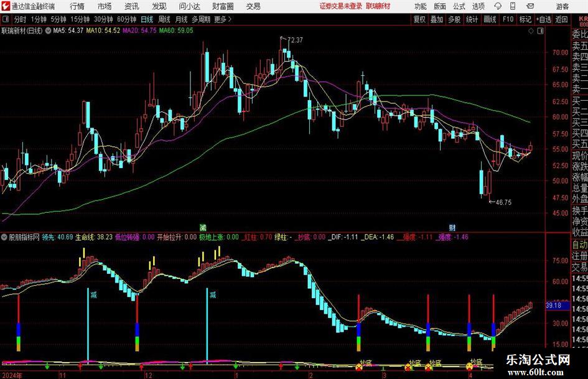This screenshot has width=588, height=379.
Task: Click the 领先: 40.69 indicator value
Action: [57, 237]
